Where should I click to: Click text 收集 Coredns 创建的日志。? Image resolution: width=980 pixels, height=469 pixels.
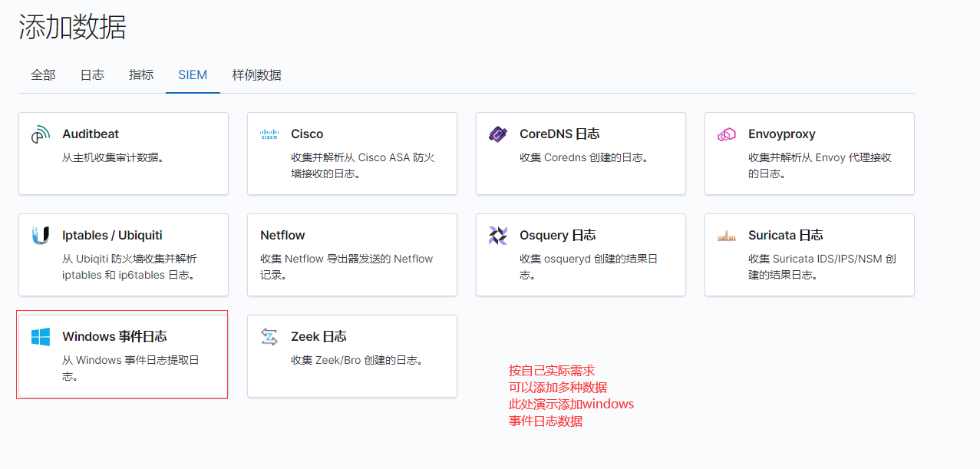(x=584, y=158)
